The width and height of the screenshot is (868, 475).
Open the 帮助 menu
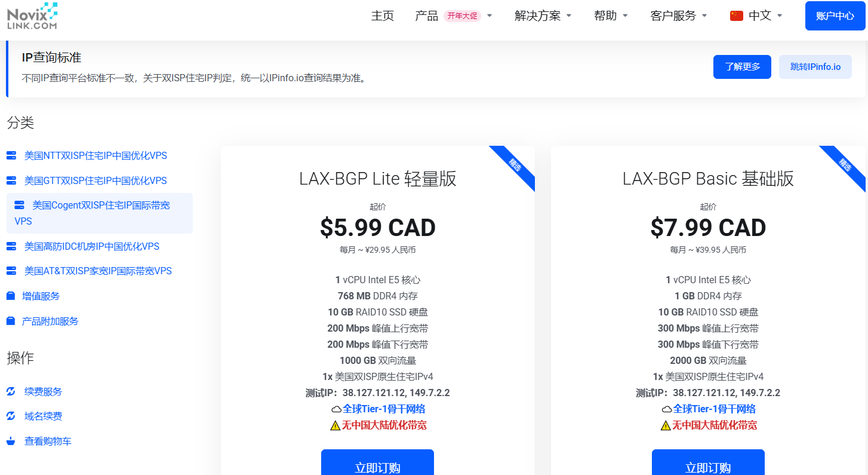[x=605, y=16]
